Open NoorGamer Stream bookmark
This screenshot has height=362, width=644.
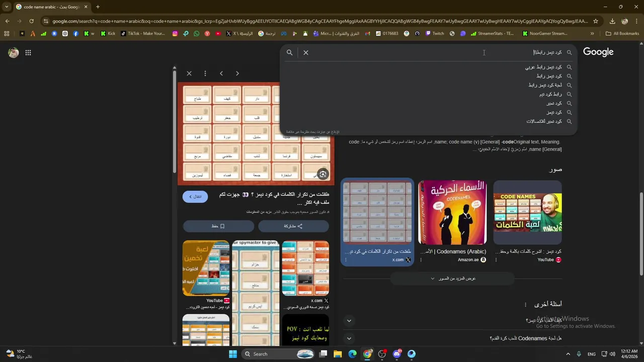(x=545, y=34)
